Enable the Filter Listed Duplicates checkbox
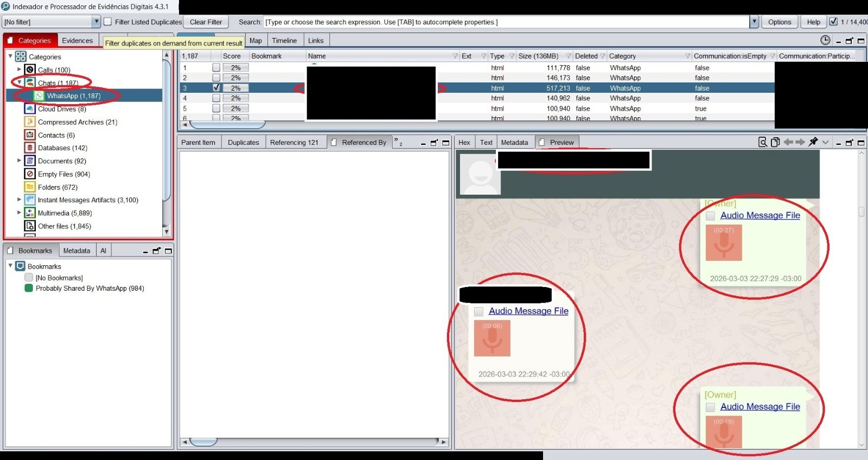The image size is (868, 460). pos(108,22)
